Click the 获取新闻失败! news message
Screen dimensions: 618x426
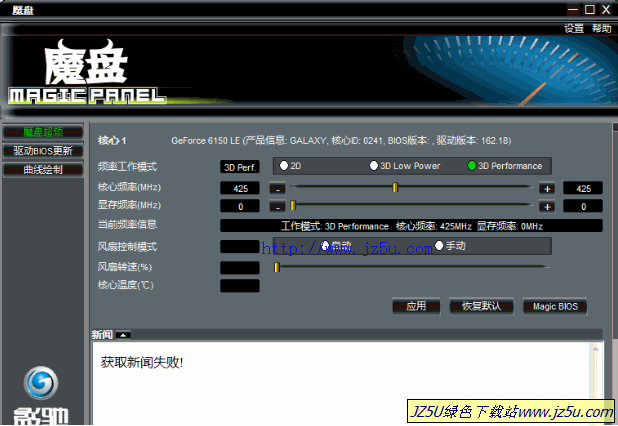point(142,363)
